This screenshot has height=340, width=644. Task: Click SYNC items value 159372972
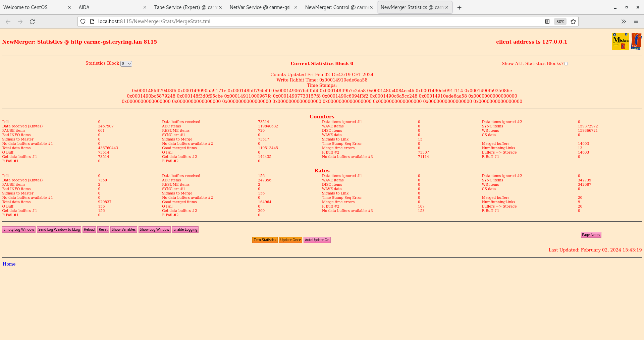(x=588, y=126)
